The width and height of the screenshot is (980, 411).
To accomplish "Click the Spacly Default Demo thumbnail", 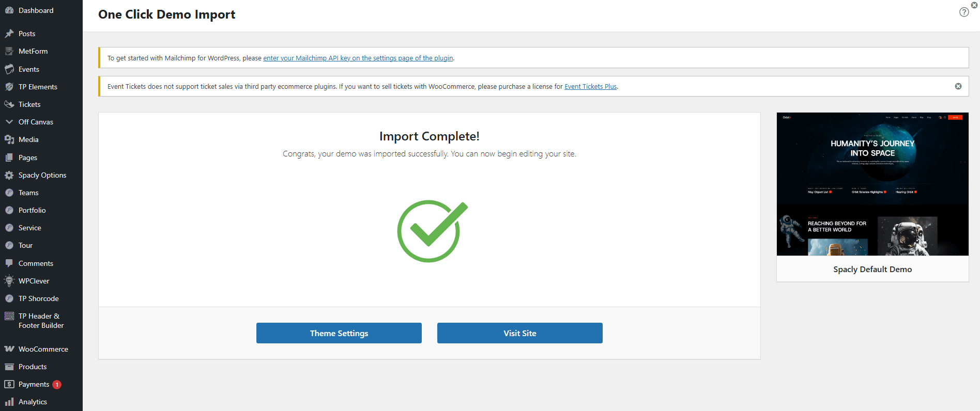I will click(x=872, y=184).
